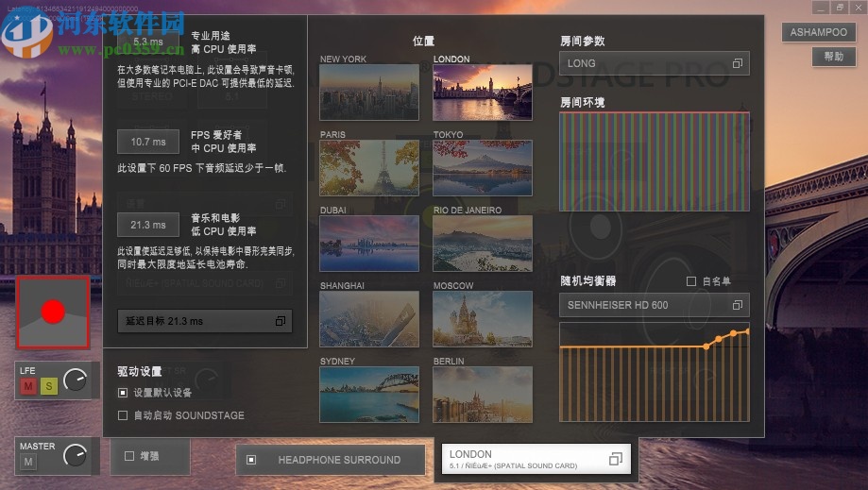Viewport: 868px width, 490px height.
Task: Select the New York location thumbnail
Action: click(369, 92)
